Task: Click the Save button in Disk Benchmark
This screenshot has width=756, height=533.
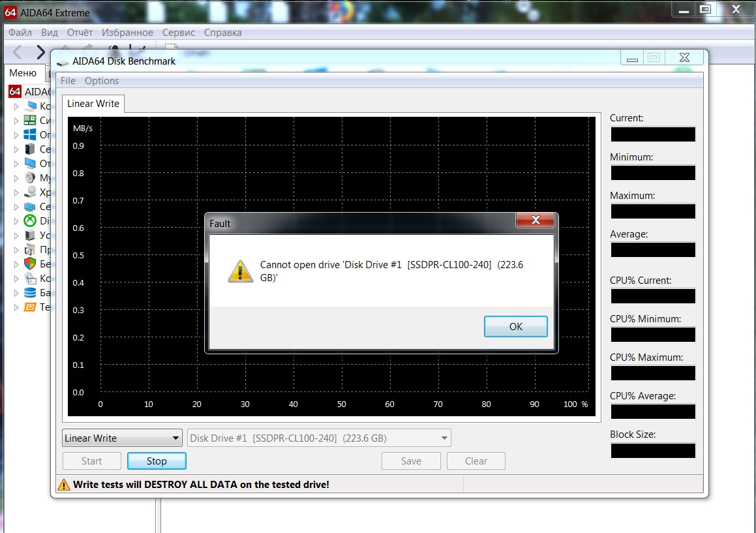Action: coord(411,461)
